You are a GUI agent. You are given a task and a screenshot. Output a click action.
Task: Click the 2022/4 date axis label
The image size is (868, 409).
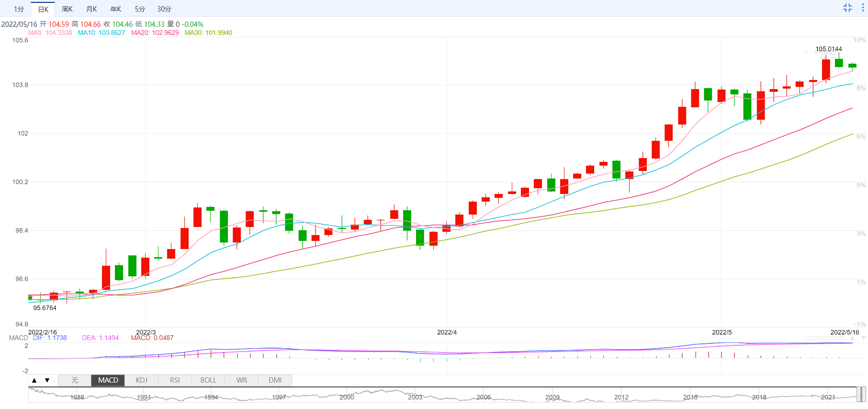[447, 332]
